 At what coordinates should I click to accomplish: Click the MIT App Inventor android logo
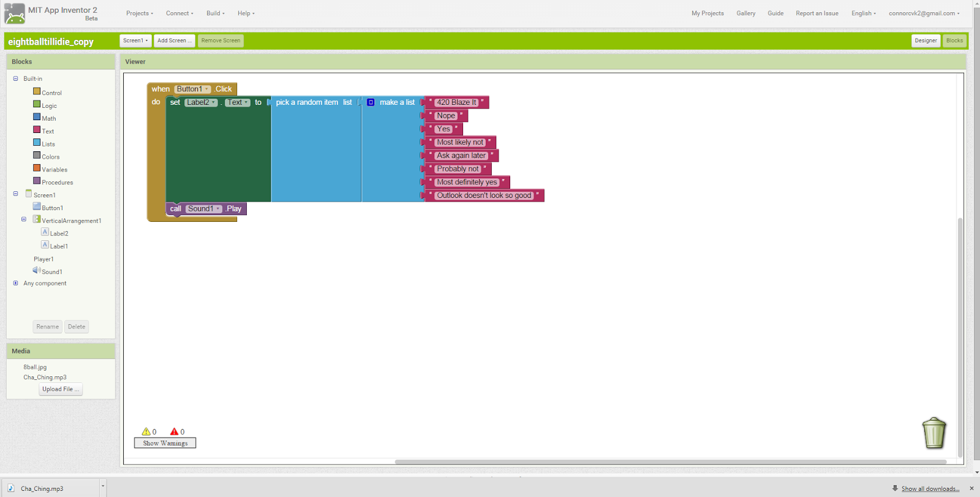pyautogui.click(x=15, y=14)
